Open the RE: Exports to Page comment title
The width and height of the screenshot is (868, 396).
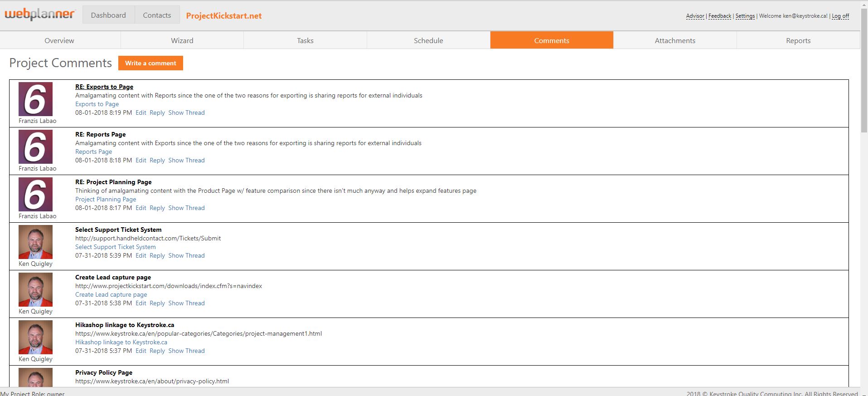pos(104,87)
